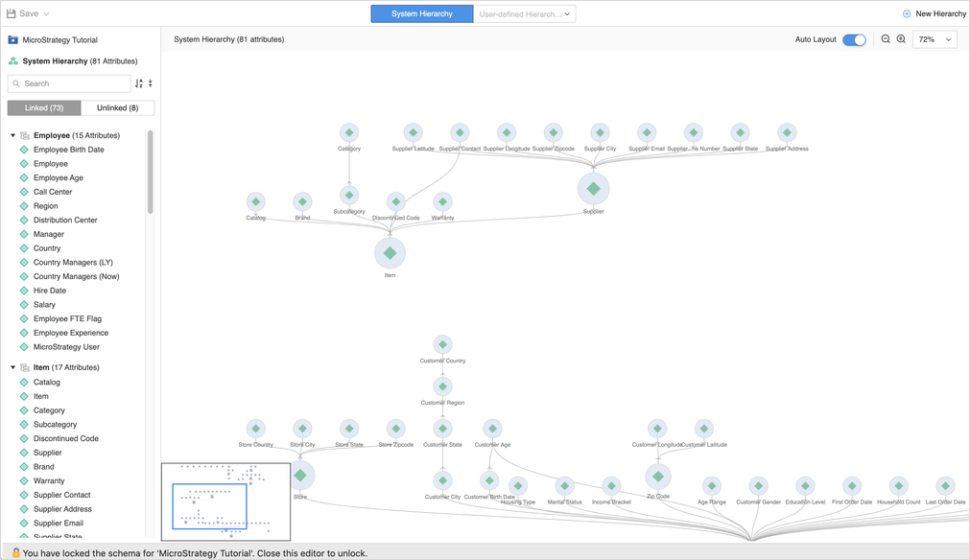Collapse the Employee attributes group
The width and height of the screenshot is (970, 560).
point(13,136)
